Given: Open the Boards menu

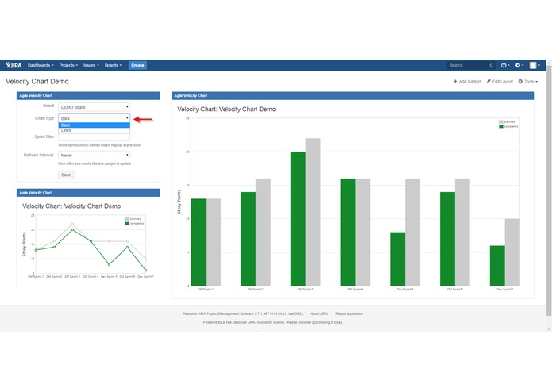Looking at the screenshot, I should 113,65.
